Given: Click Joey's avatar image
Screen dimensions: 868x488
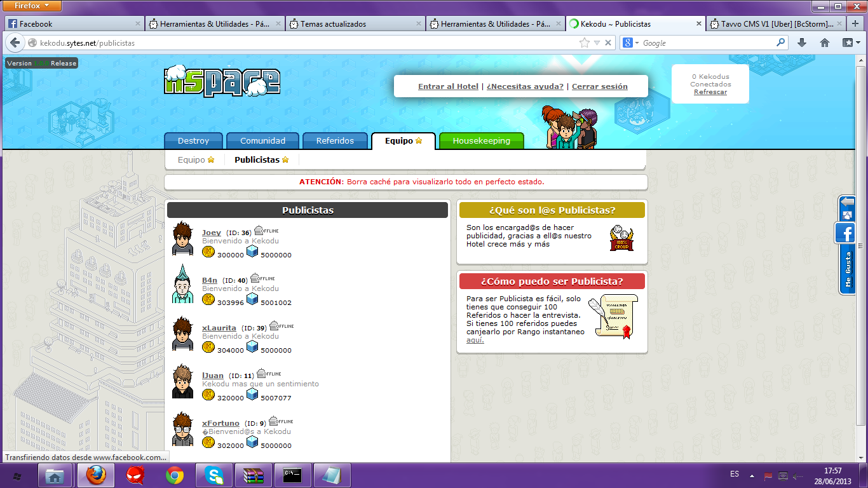Looking at the screenshot, I should tap(182, 238).
